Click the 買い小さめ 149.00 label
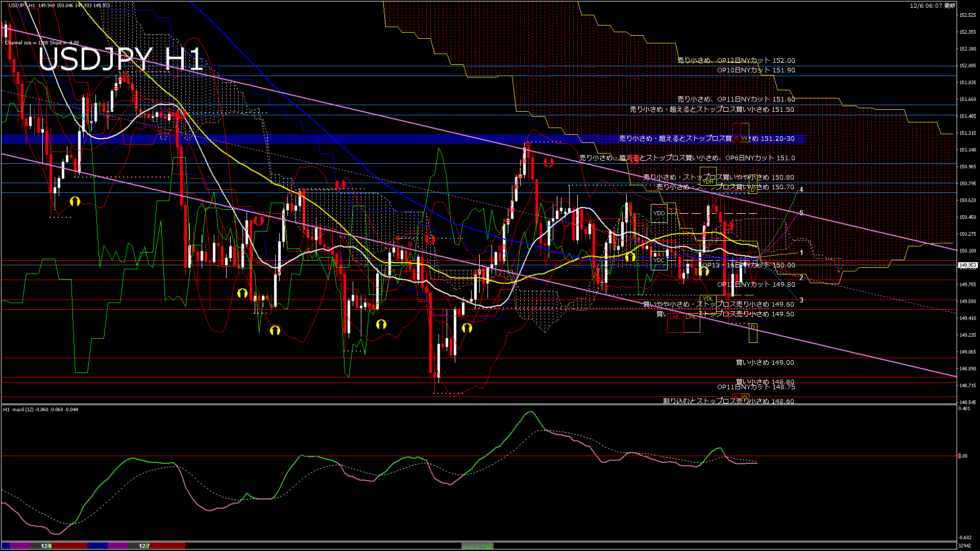This screenshot has height=551, width=980. tap(765, 363)
